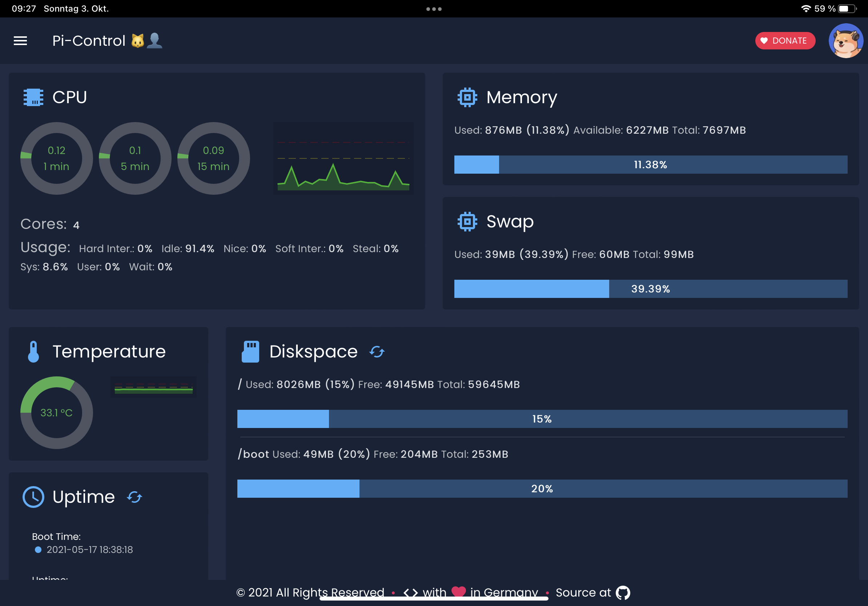Viewport: 868px width, 606px height.
Task: Click the red Donate button
Action: coord(785,41)
